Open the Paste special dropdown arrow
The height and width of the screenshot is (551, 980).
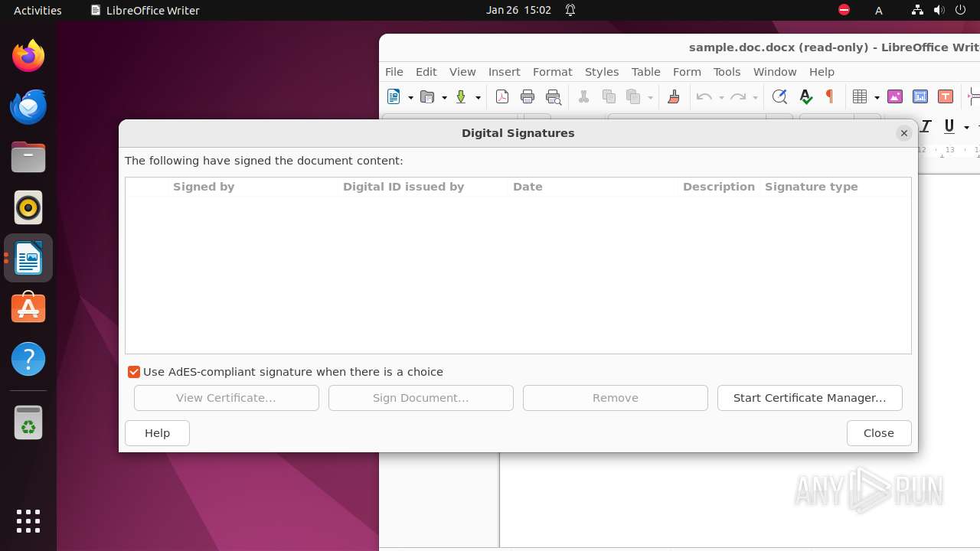[x=650, y=97]
